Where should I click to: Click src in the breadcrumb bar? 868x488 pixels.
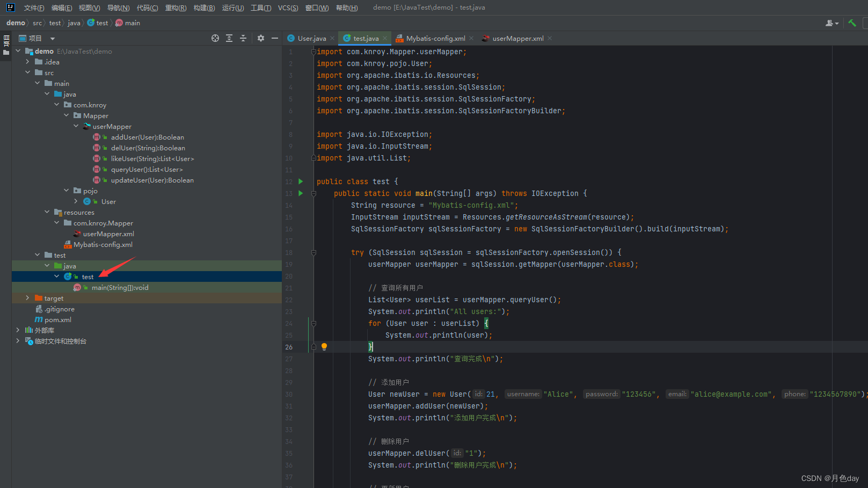pyautogui.click(x=37, y=23)
